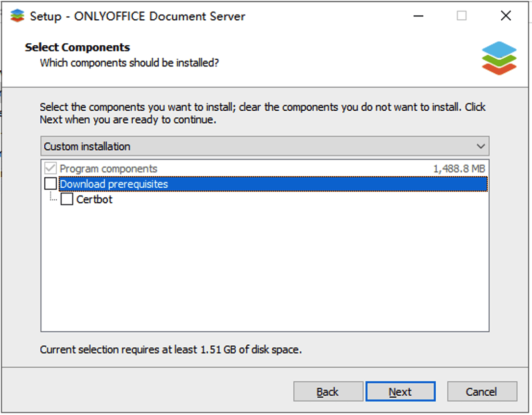
Task: Click the 1,488.8 MB size value
Action: (459, 169)
